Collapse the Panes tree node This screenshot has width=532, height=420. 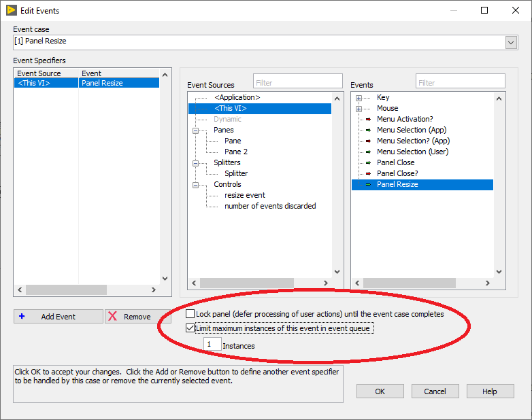[195, 130]
